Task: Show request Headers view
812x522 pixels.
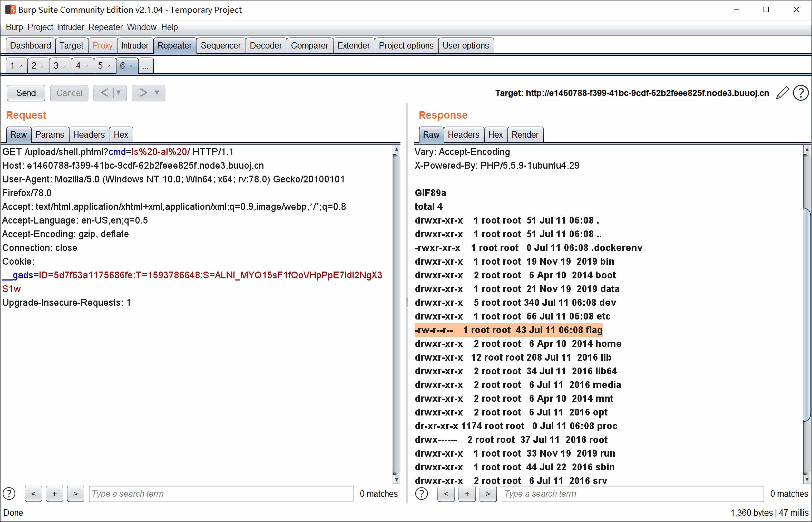Action: [x=89, y=134]
